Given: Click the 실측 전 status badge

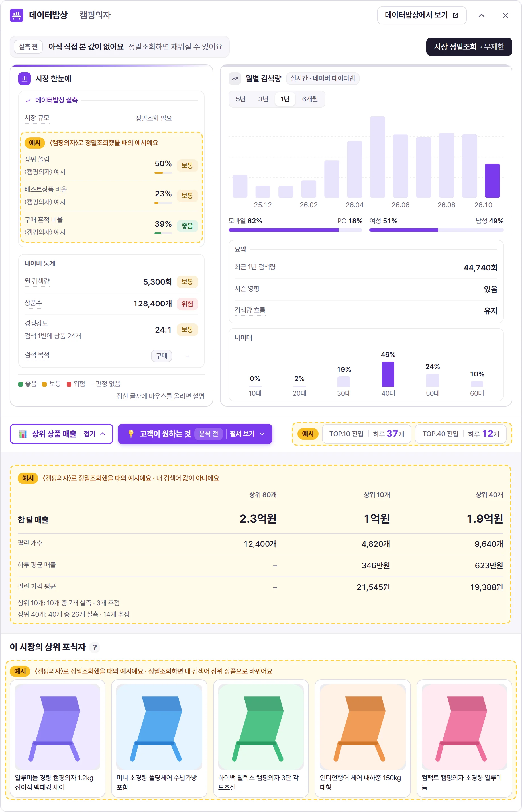Looking at the screenshot, I should (x=28, y=46).
